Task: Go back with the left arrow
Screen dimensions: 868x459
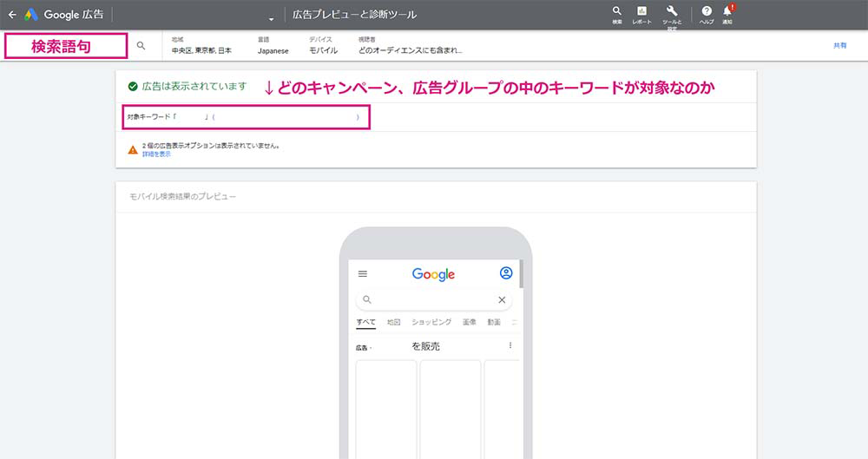Action: (12, 15)
